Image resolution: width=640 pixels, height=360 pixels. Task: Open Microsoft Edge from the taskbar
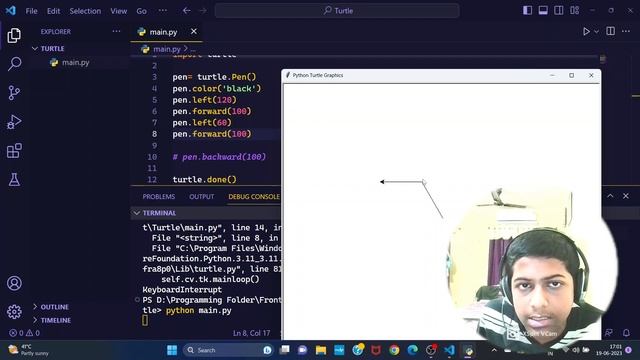coord(413,350)
